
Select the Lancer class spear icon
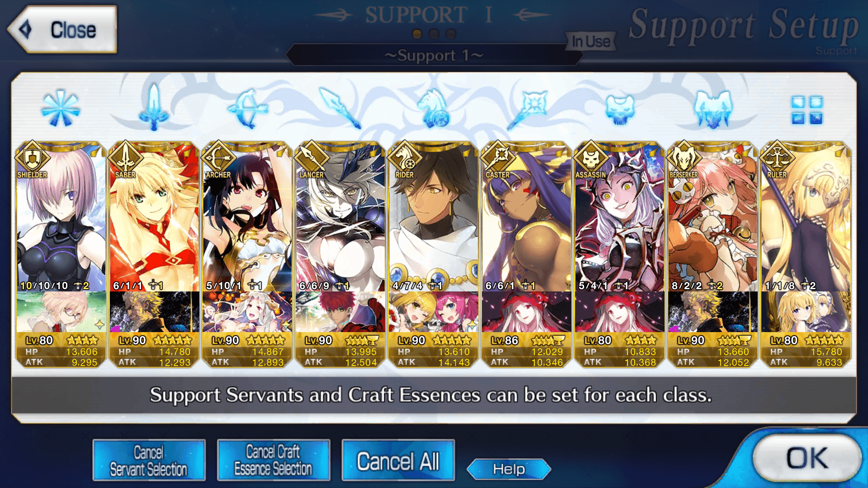coord(340,108)
